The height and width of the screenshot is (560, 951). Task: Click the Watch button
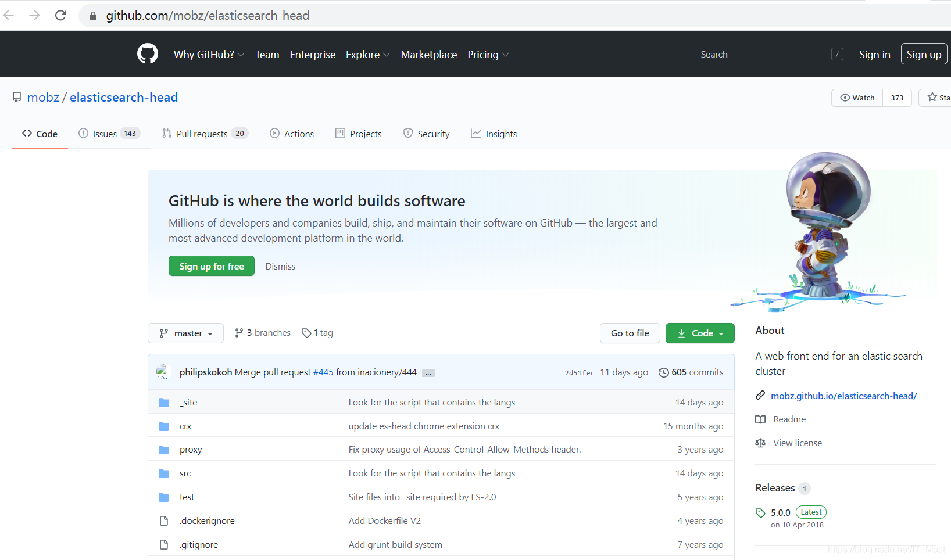point(857,98)
